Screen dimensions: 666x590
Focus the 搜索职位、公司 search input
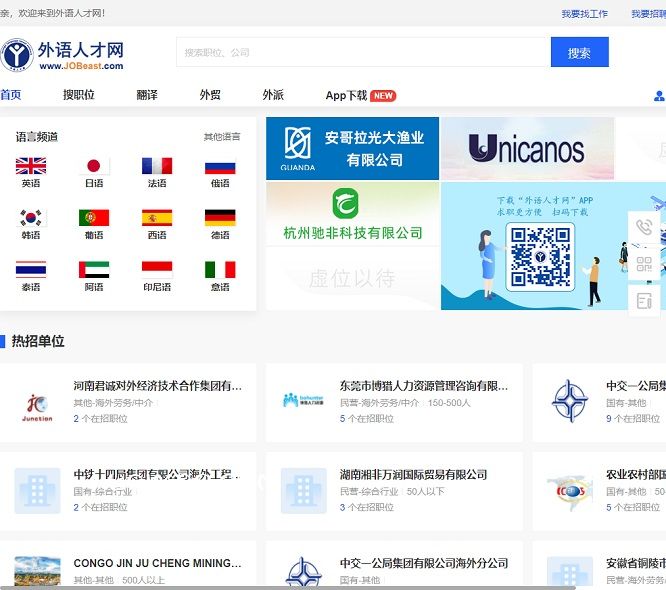pyautogui.click(x=363, y=52)
